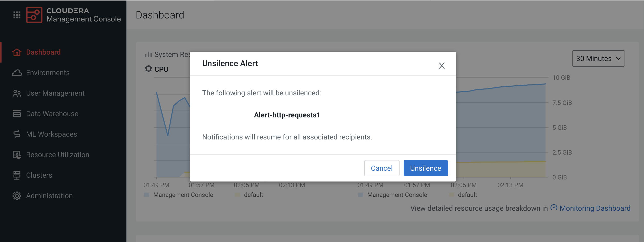Click the System Resources bar-chart icon
Image resolution: width=644 pixels, height=242 pixels.
coord(148,54)
